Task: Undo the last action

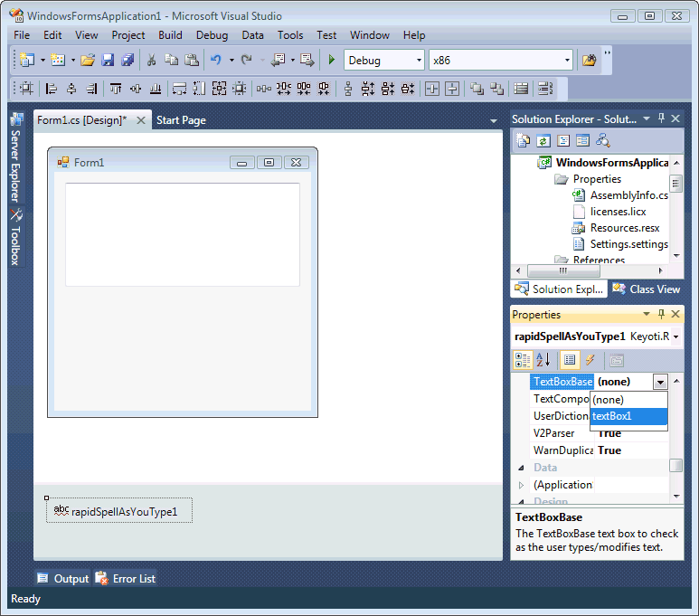Action: click(216, 60)
